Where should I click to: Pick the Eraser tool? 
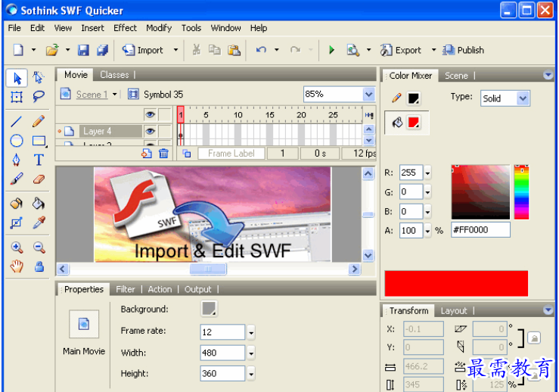39,179
